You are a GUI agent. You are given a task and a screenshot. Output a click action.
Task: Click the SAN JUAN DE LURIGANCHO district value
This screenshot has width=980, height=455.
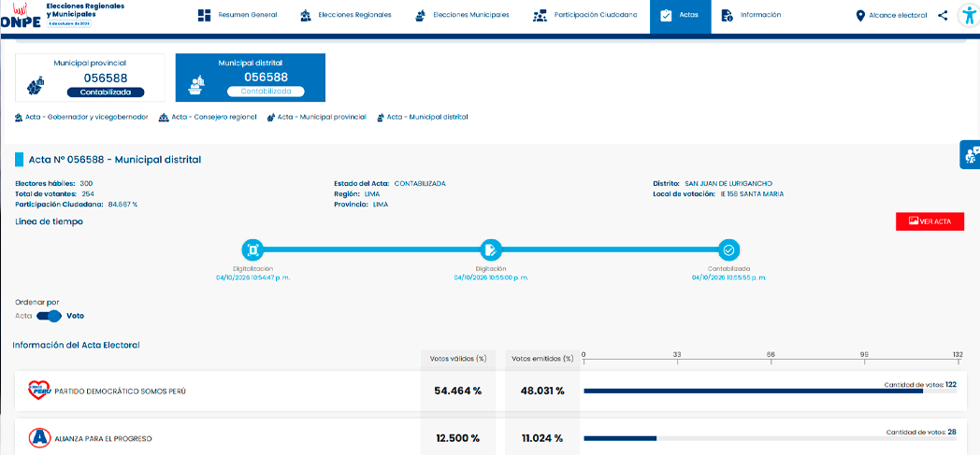coord(728,183)
